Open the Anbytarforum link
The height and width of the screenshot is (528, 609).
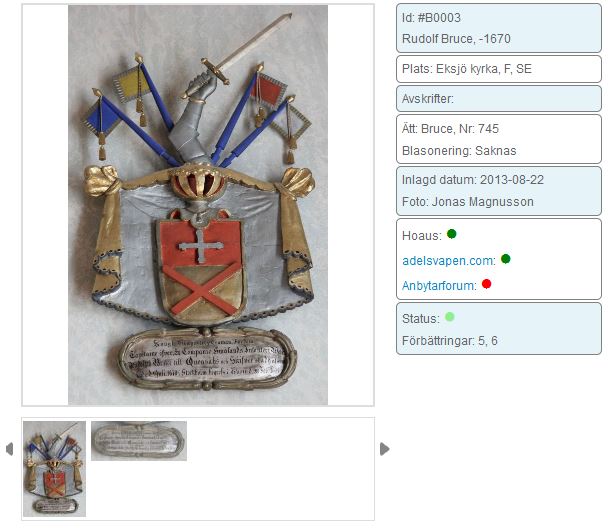tap(439, 286)
